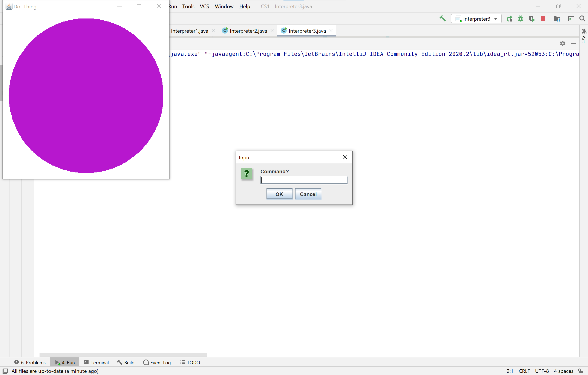Maximize the Dot Thing window

pos(139,6)
